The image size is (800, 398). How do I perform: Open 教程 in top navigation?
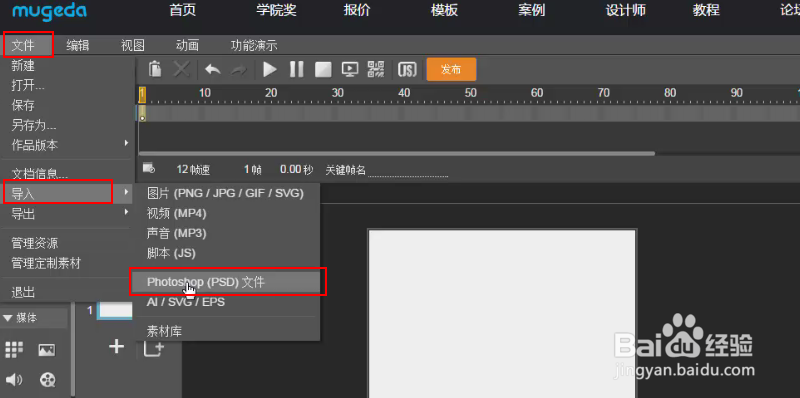pos(706,10)
